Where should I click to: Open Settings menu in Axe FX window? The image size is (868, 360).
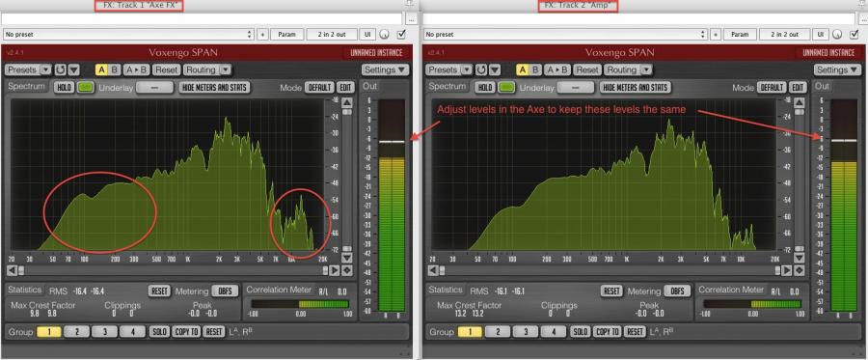[385, 69]
